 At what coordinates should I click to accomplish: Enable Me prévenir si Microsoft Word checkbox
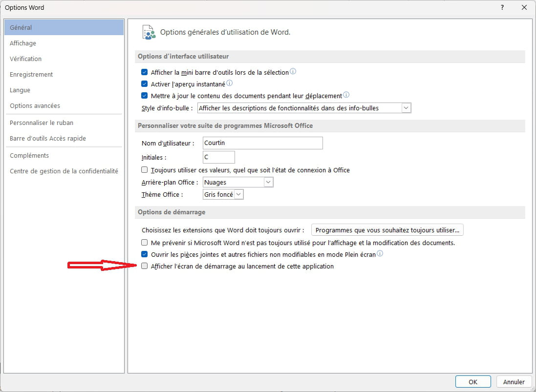(x=145, y=243)
